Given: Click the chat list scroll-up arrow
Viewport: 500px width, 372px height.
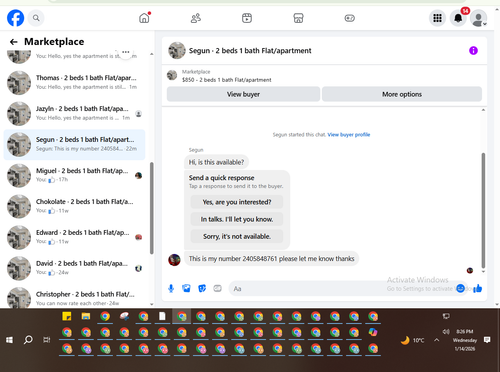Looking at the screenshot, I should point(152,54).
